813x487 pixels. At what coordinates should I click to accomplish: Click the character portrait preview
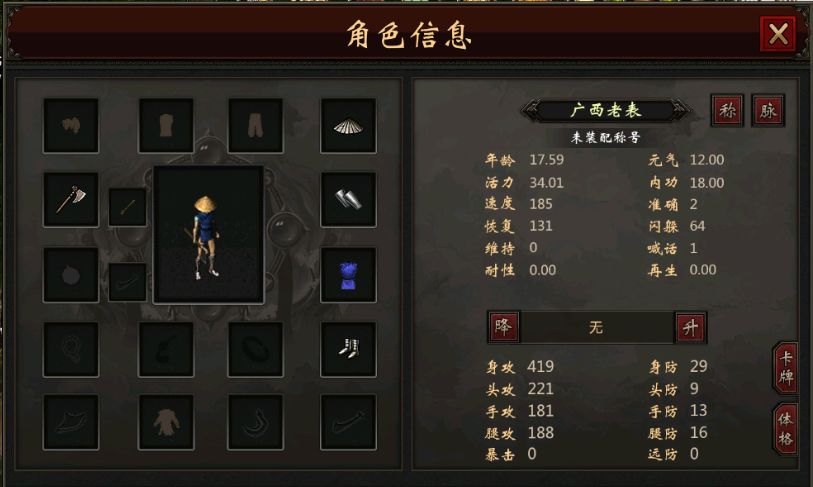(x=208, y=234)
